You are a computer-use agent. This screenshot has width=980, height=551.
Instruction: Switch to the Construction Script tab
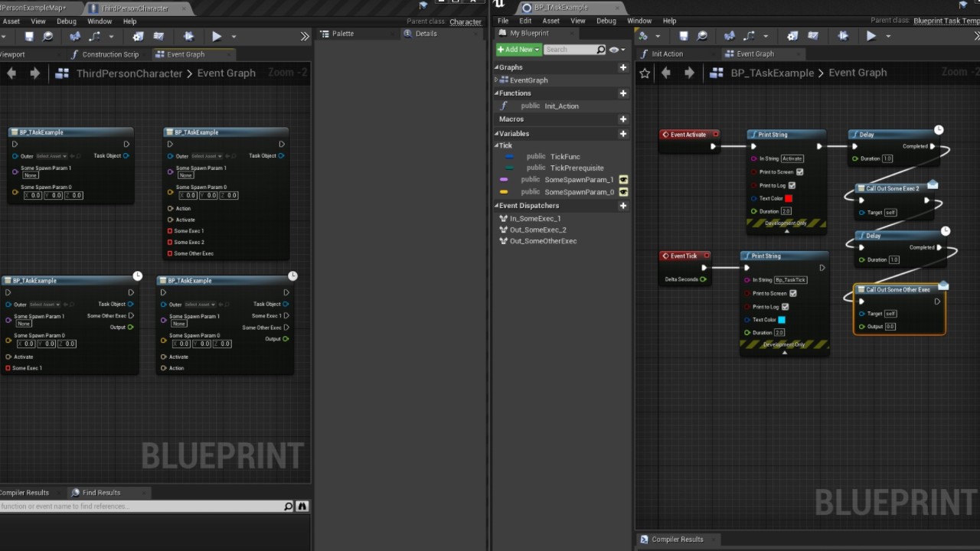click(x=110, y=55)
